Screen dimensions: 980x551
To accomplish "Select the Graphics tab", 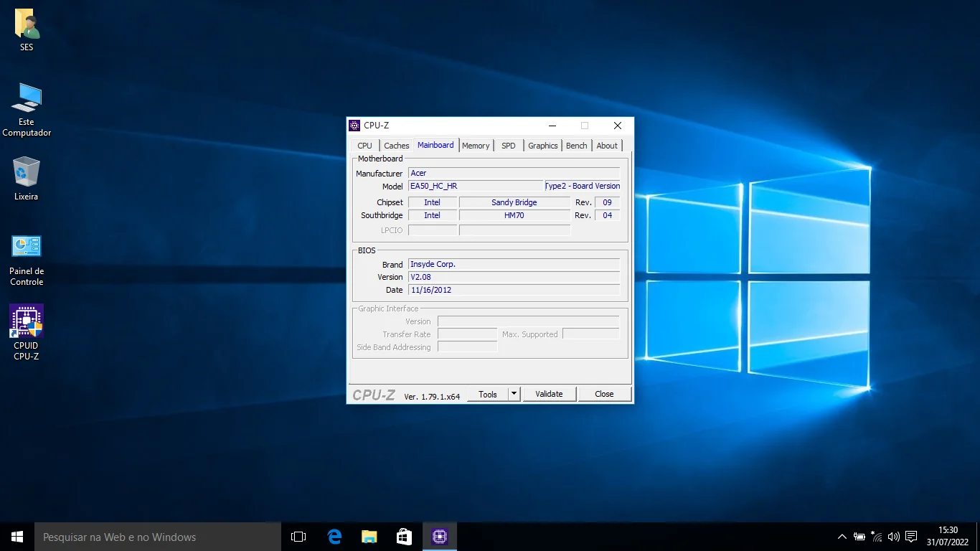I will click(542, 146).
